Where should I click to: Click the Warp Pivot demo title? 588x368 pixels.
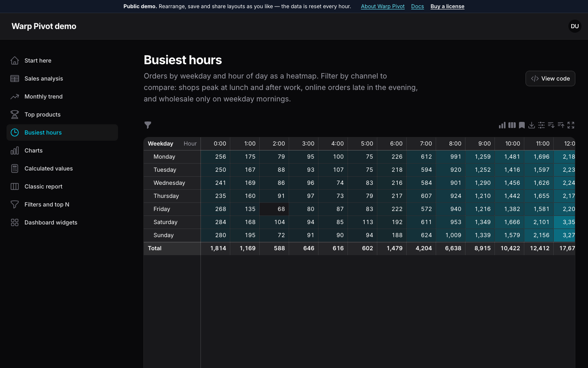point(44,26)
